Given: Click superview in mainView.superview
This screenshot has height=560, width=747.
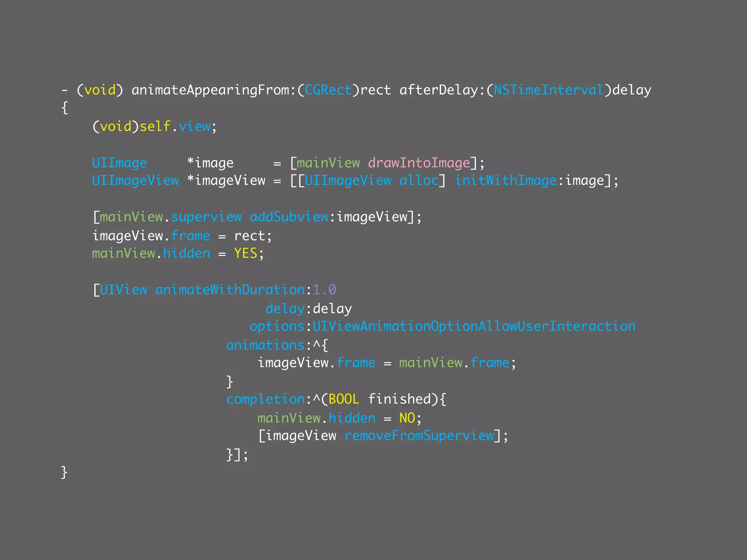Looking at the screenshot, I should click(206, 217).
